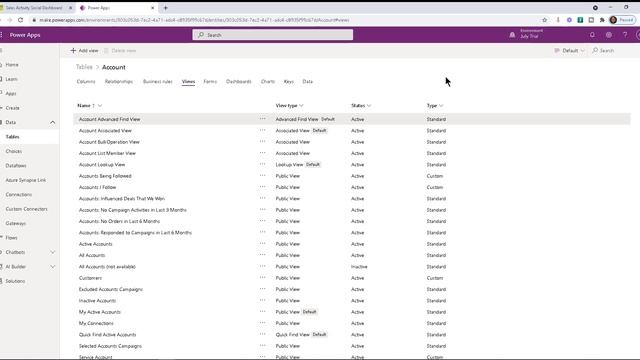640x360 pixels.
Task: Open more options for Quick Find Active Accounts
Action: (x=262, y=334)
